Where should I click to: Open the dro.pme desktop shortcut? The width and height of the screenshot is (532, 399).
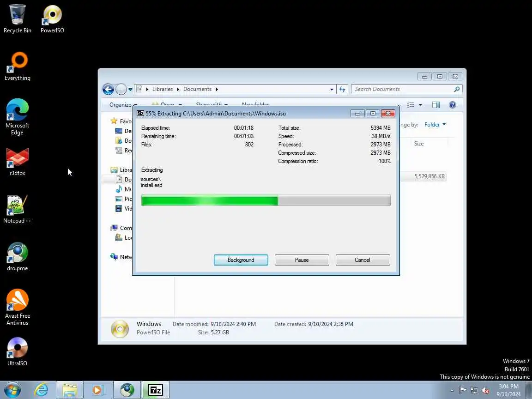pyautogui.click(x=17, y=257)
